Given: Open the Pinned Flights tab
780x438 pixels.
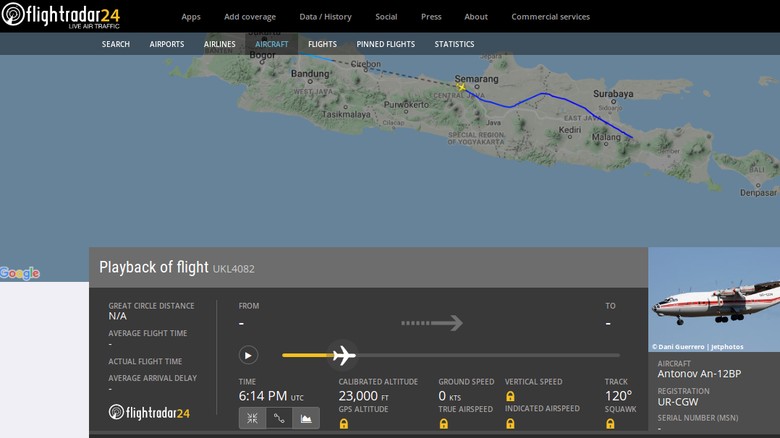Looking at the screenshot, I should pos(386,44).
